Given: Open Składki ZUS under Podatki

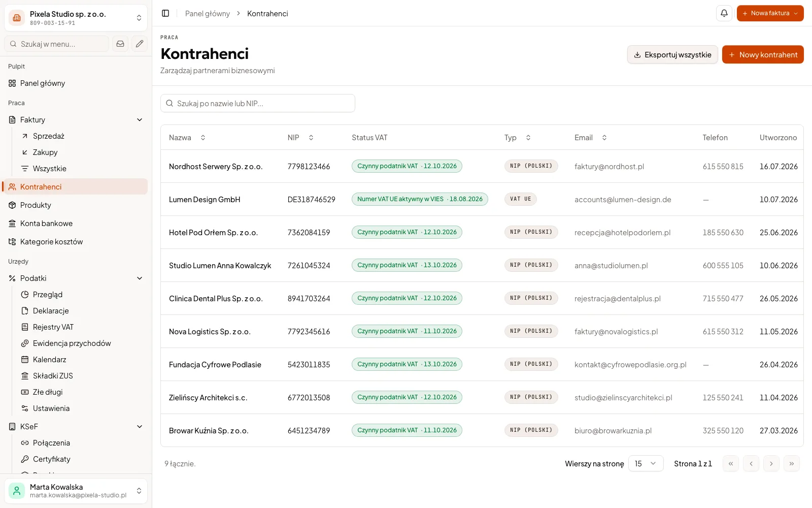Looking at the screenshot, I should pyautogui.click(x=82, y=376).
